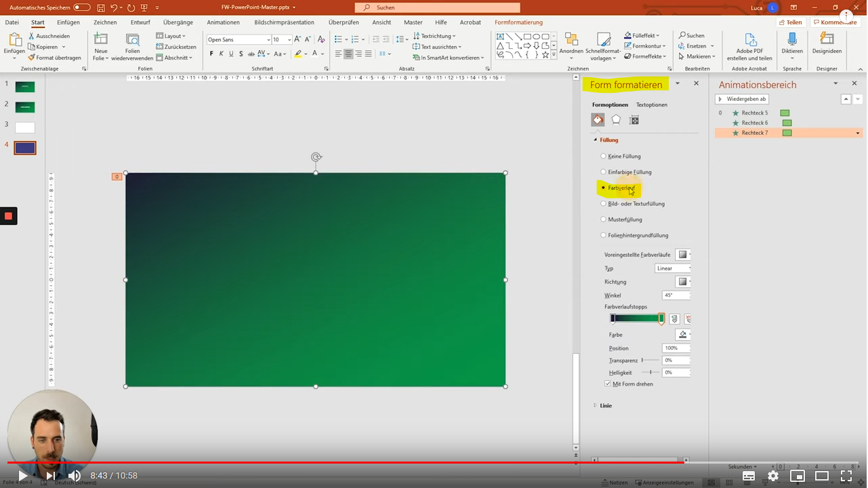Image resolution: width=868 pixels, height=488 pixels.
Task: Click Adobe PDF erstellen und teilen
Action: pyautogui.click(x=749, y=46)
